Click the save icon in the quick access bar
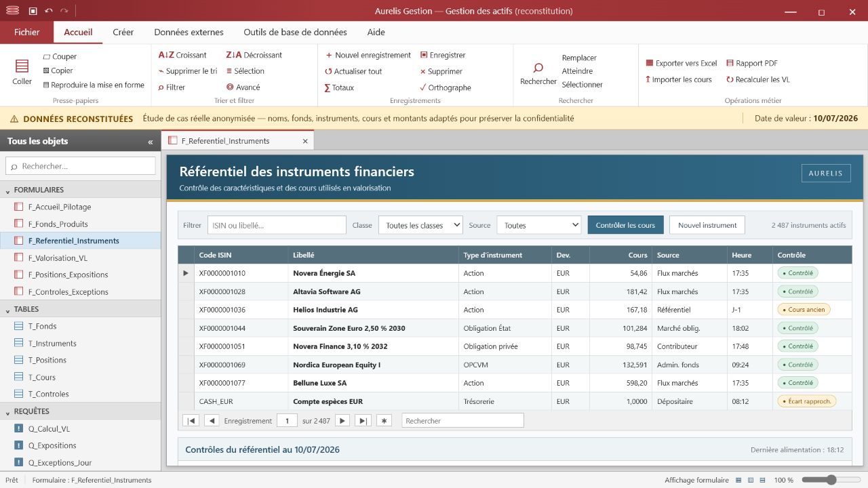The width and height of the screenshot is (868, 488). 33,11
